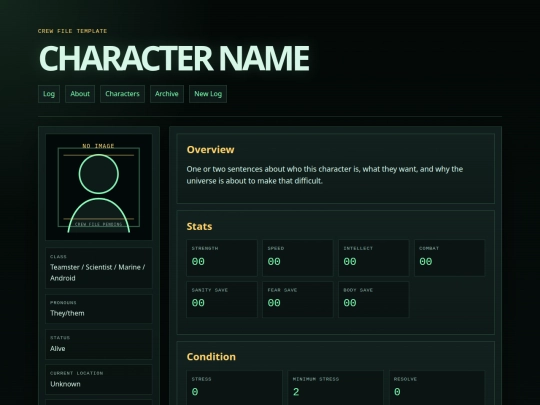
Task: Select the Stress value 0
Action: click(x=195, y=392)
